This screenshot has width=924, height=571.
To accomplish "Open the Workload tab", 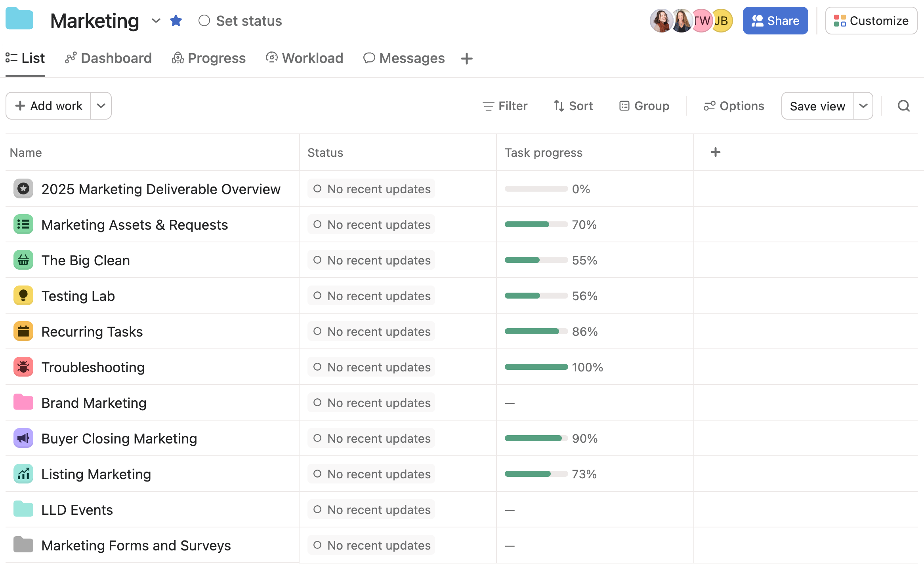I will [x=304, y=58].
